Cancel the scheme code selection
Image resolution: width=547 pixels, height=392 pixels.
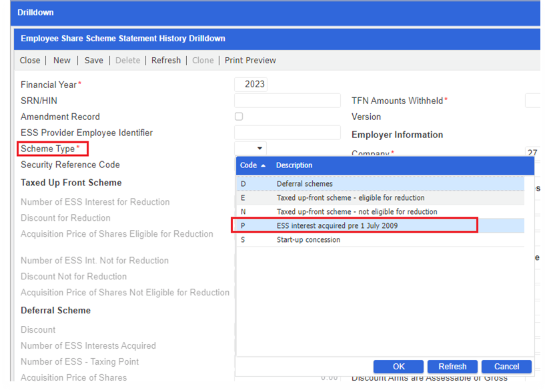pyautogui.click(x=506, y=366)
